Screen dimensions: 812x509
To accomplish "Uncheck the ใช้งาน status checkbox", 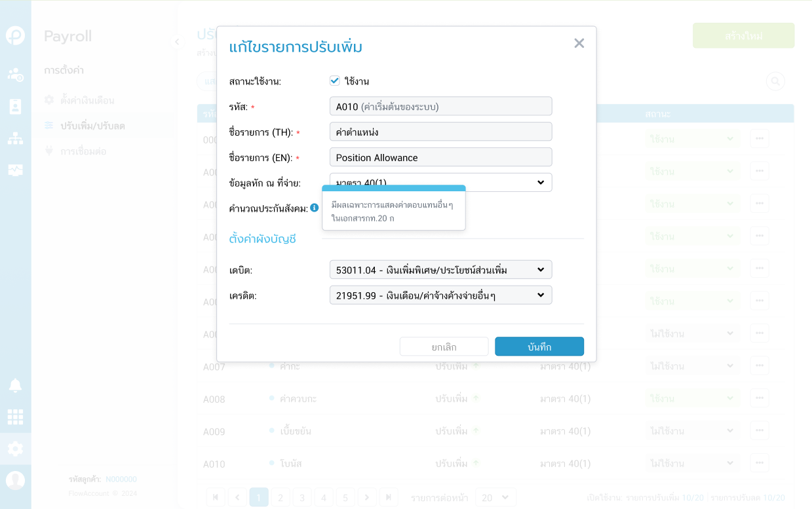I will click(x=335, y=81).
